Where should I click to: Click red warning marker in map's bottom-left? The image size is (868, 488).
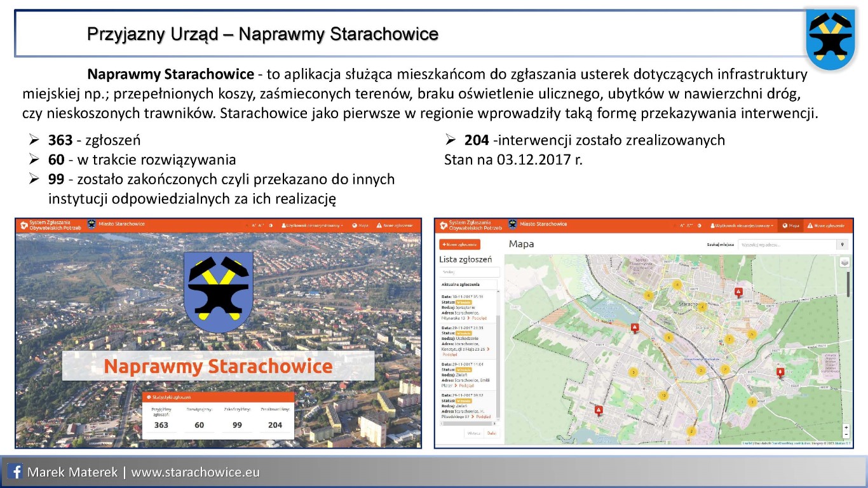599,410
